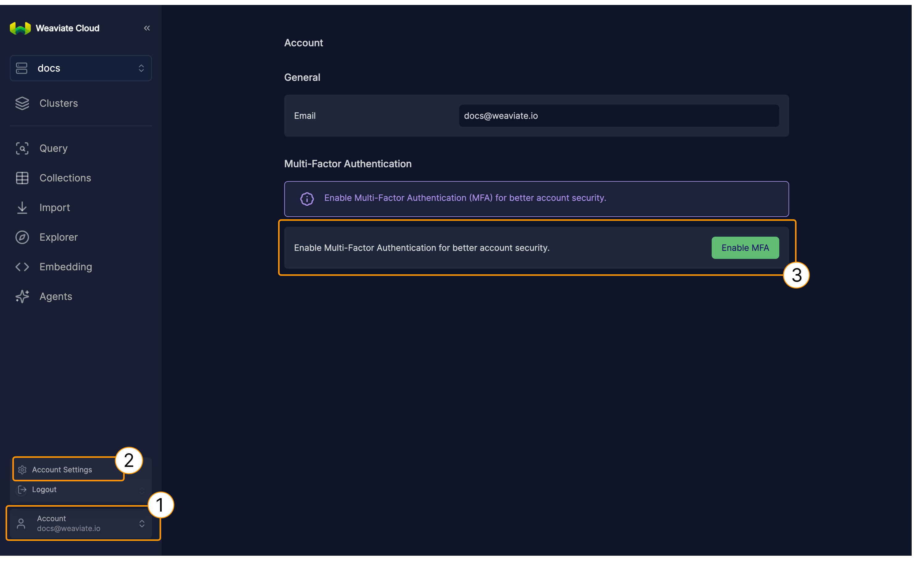Image resolution: width=924 pixels, height=577 pixels.
Task: Click the Explorer compass icon
Action: 22,237
